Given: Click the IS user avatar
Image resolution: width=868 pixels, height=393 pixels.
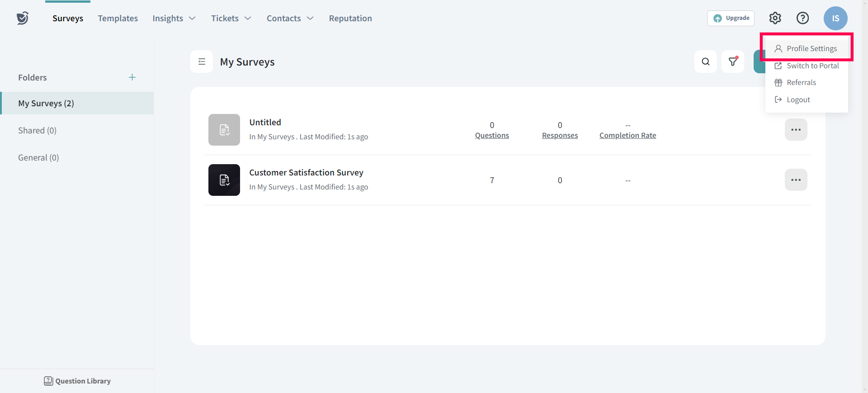Looking at the screenshot, I should [x=835, y=19].
